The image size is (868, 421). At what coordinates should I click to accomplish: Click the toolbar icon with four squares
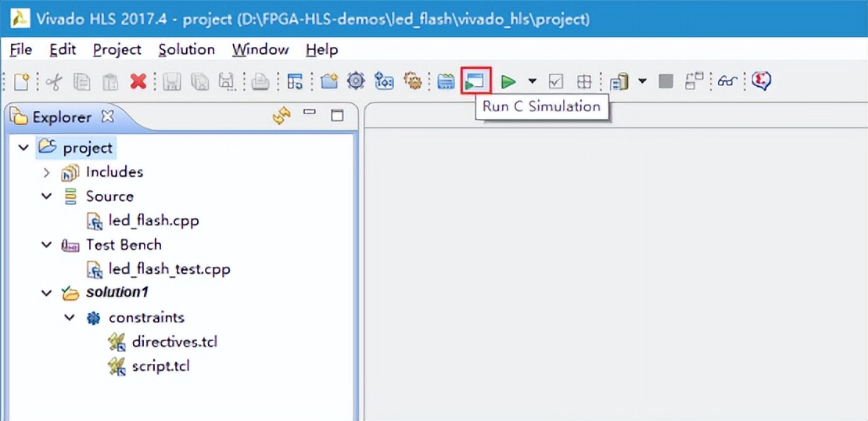point(583,82)
